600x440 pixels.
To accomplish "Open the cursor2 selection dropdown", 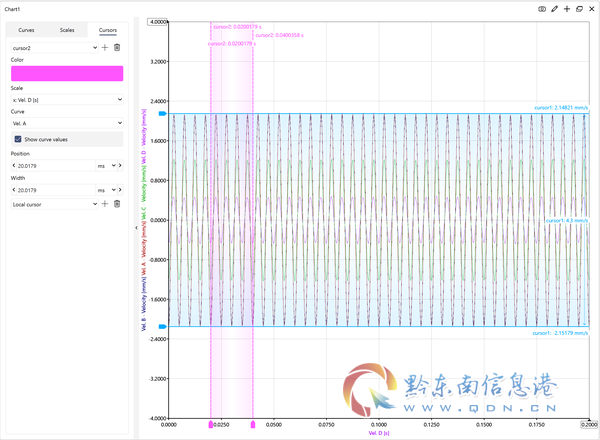I will click(55, 48).
